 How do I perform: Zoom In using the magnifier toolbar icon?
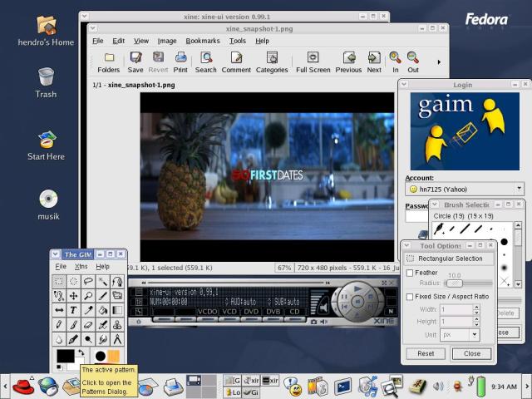point(396,62)
